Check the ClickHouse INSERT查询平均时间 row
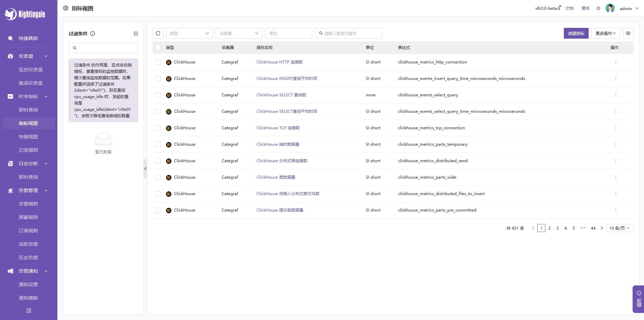644x320 pixels. point(158,79)
